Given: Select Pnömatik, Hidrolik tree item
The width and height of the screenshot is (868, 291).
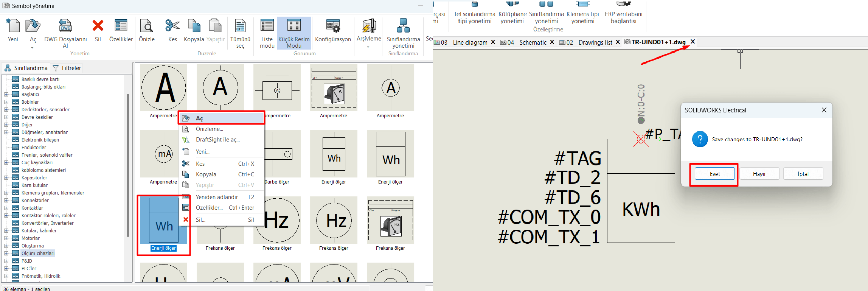Looking at the screenshot, I should (x=41, y=276).
